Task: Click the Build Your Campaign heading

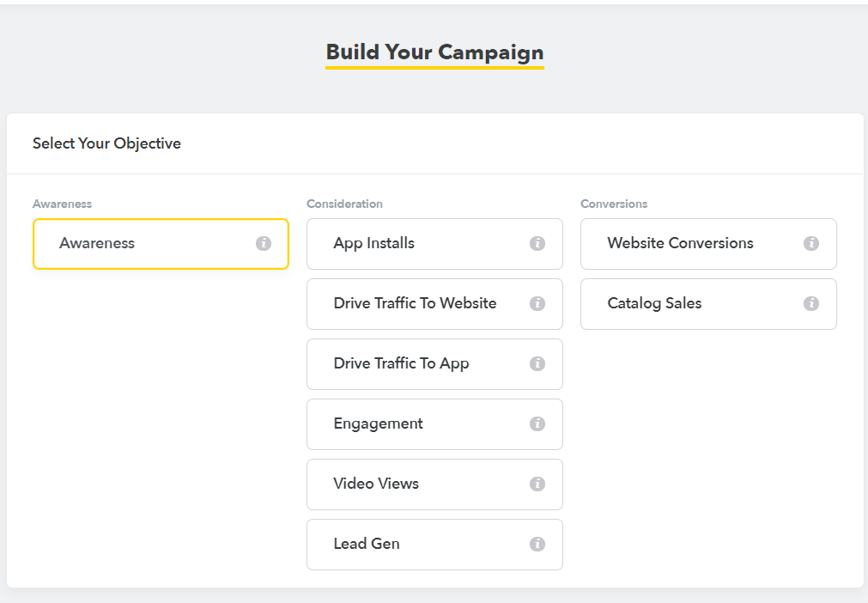Action: (x=434, y=52)
